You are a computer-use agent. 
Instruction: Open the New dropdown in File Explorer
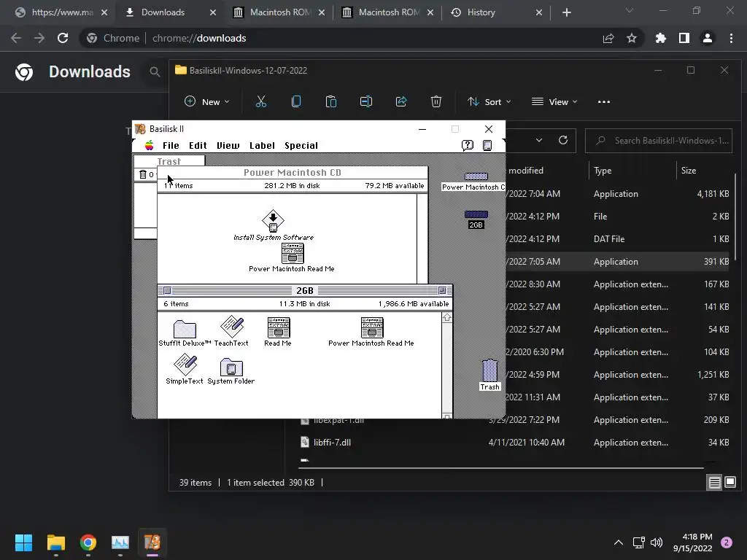point(206,101)
